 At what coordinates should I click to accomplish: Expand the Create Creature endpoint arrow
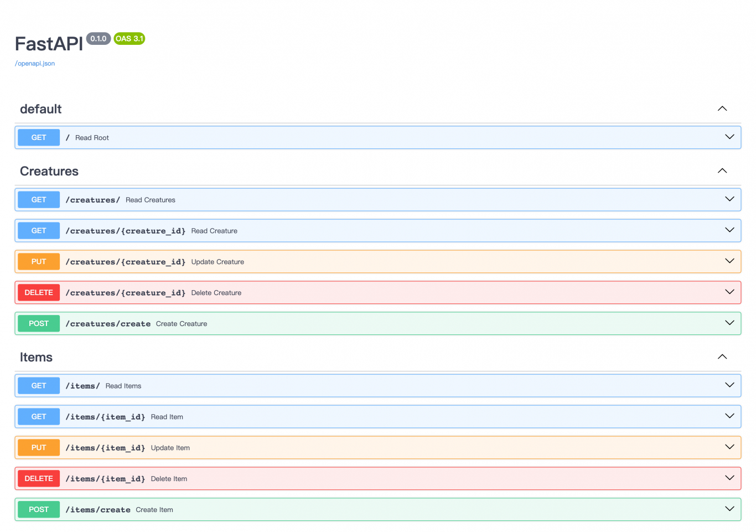coord(729,323)
